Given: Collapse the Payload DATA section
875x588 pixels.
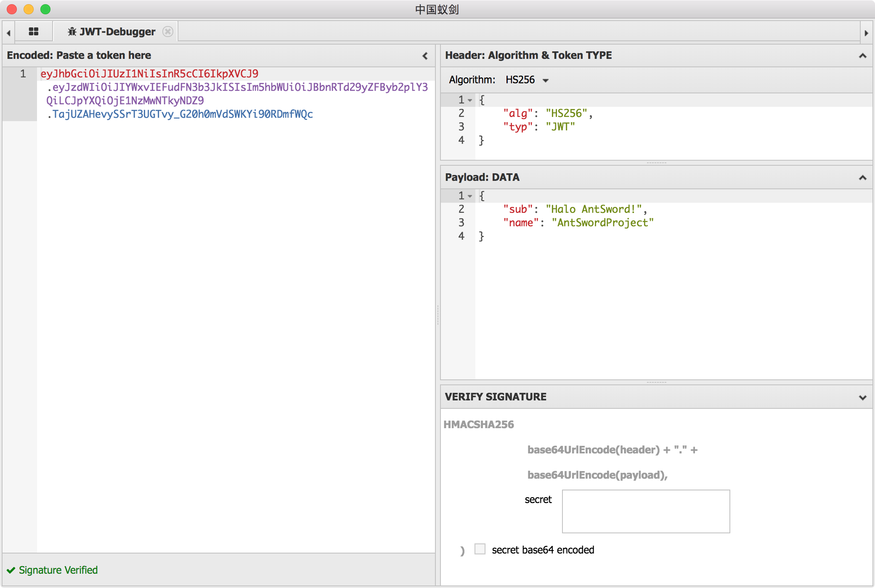Looking at the screenshot, I should pos(862,177).
